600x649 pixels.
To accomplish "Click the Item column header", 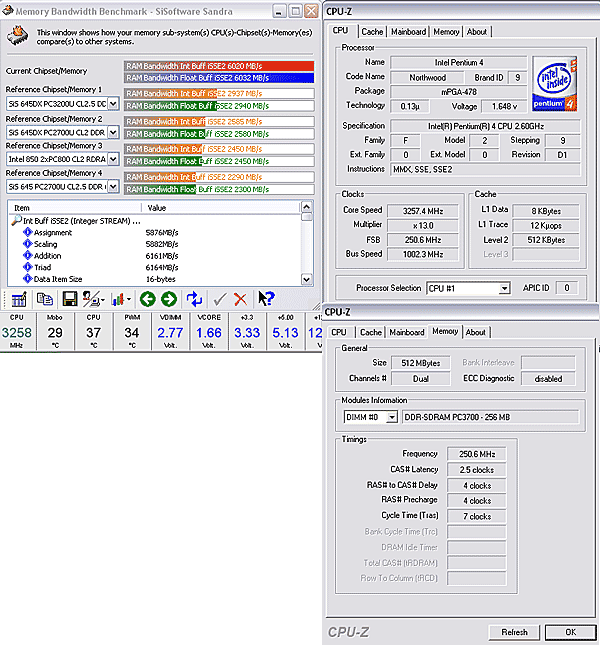I will [74, 208].
